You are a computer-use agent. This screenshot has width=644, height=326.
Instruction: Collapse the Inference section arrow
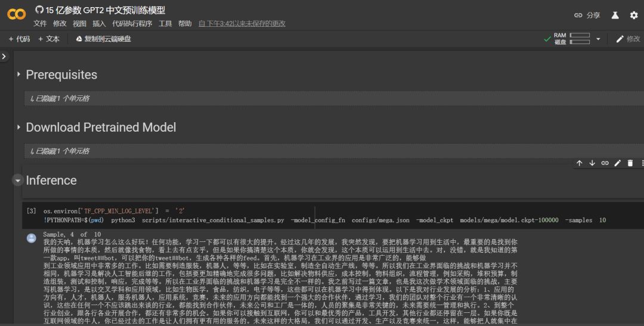(x=18, y=180)
